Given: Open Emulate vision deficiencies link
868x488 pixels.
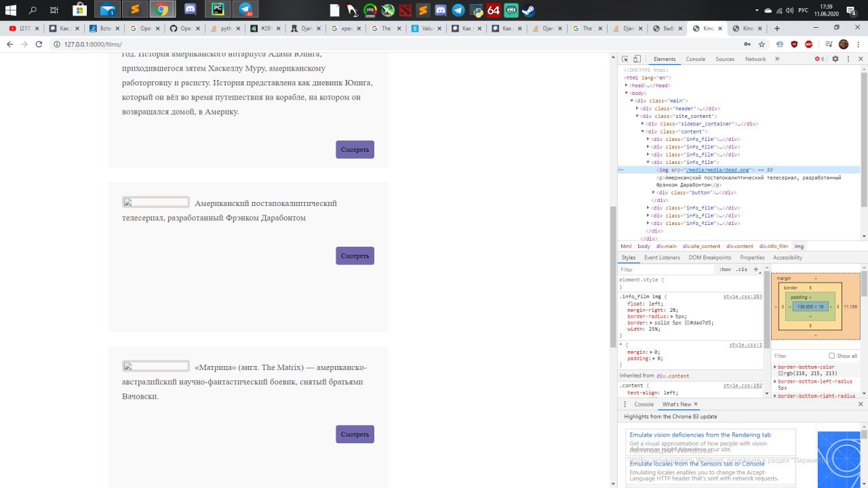Looking at the screenshot, I should point(700,434).
